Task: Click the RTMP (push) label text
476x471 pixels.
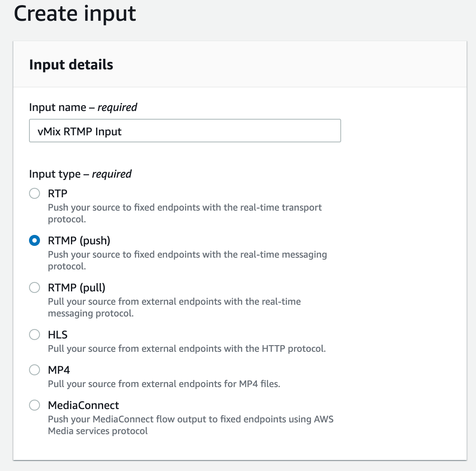Action: (78, 240)
